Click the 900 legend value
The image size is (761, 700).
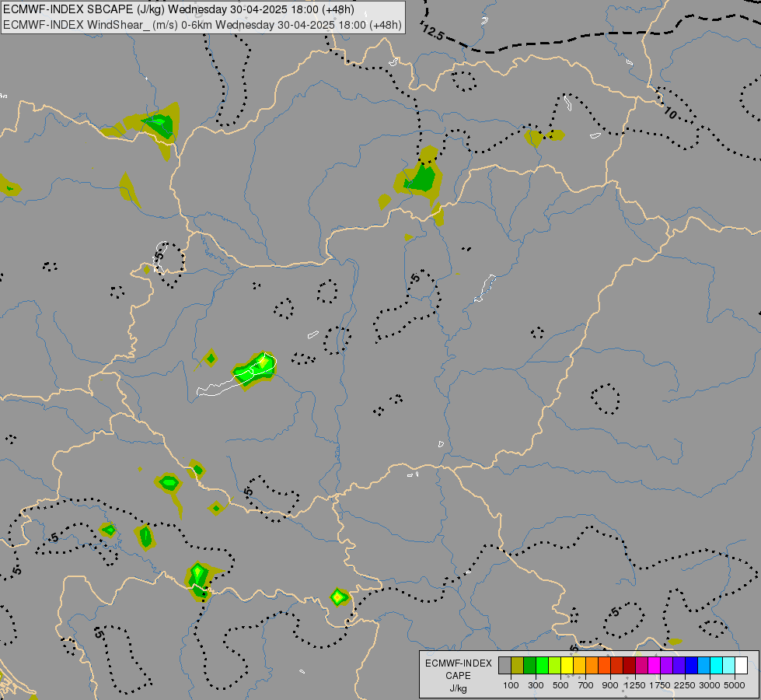click(610, 685)
